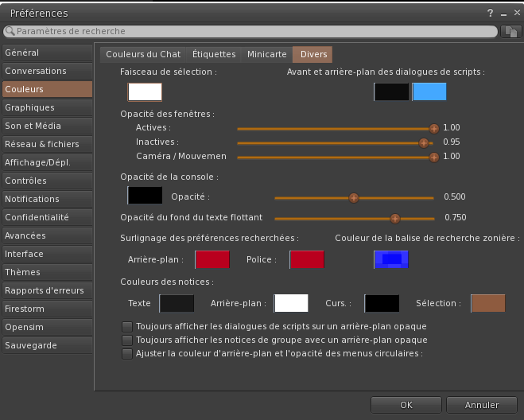
Task: Enable opaque background for script dialogs
Action: (127, 326)
